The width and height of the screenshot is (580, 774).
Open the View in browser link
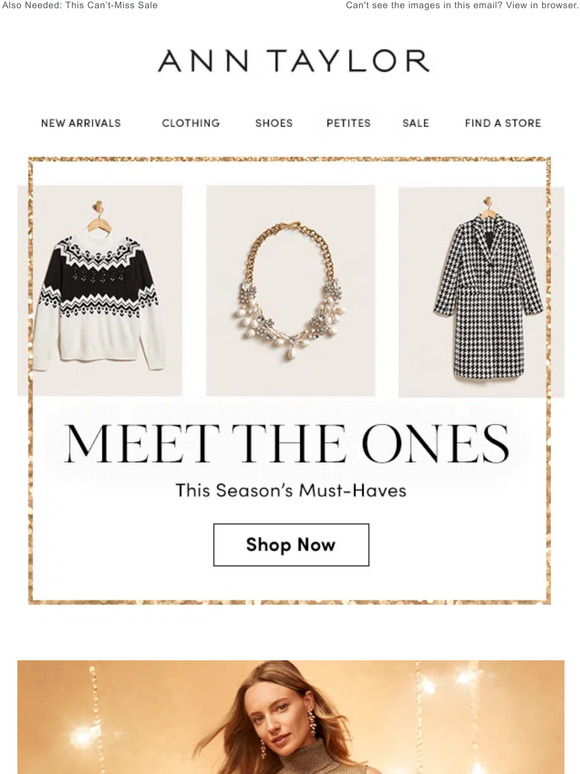541,5
